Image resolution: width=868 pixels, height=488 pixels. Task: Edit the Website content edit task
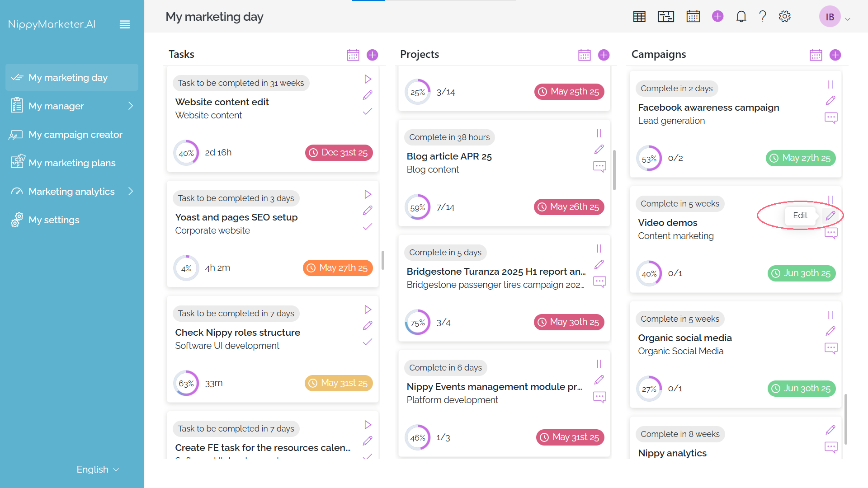pos(368,95)
